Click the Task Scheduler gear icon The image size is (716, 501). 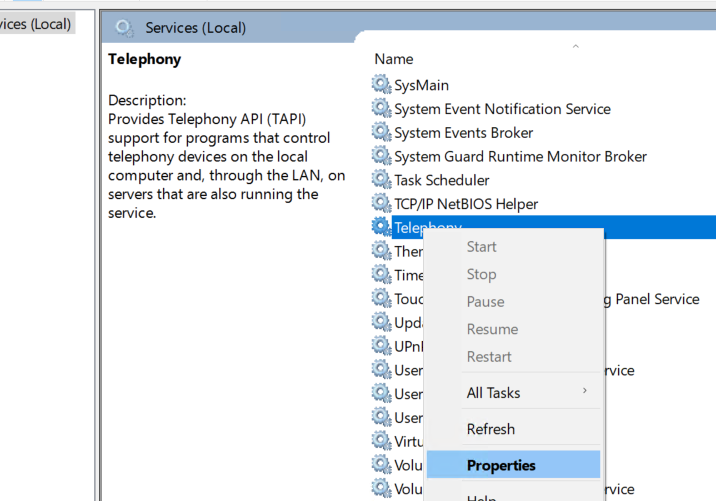[x=381, y=180]
